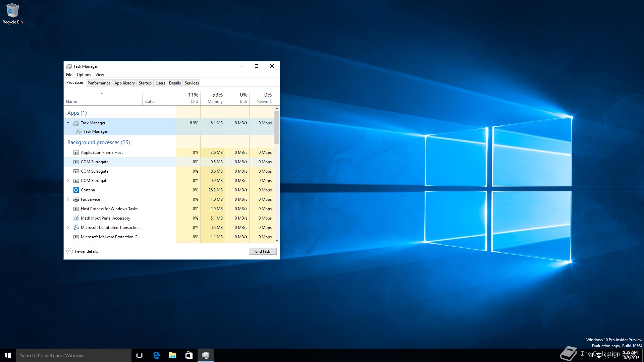This screenshot has width=644, height=362.
Task: Click the icon of COM Surrogate using 0.9 MB
Action: pos(76,181)
